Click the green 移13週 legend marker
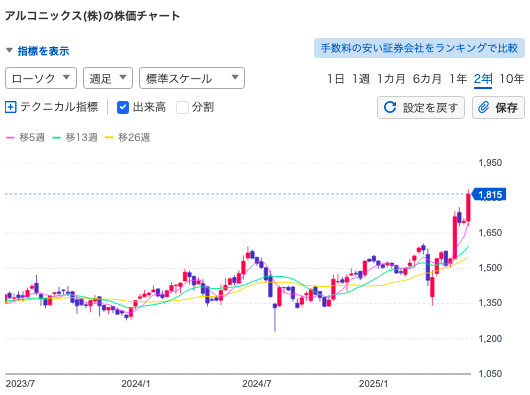 pos(56,138)
